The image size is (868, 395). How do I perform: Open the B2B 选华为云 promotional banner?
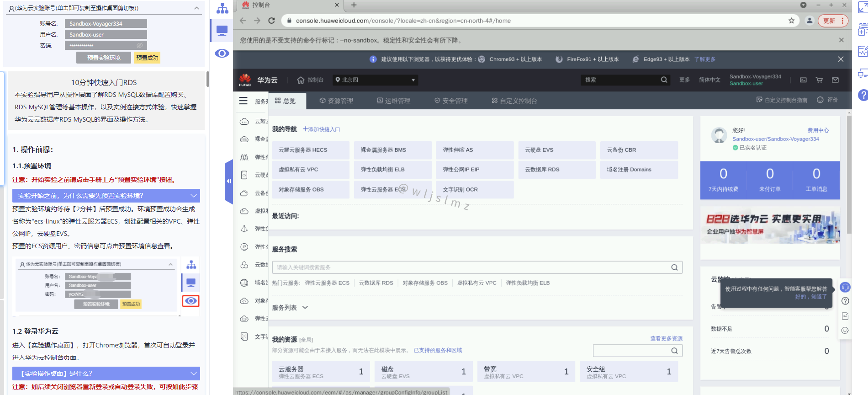tap(770, 225)
